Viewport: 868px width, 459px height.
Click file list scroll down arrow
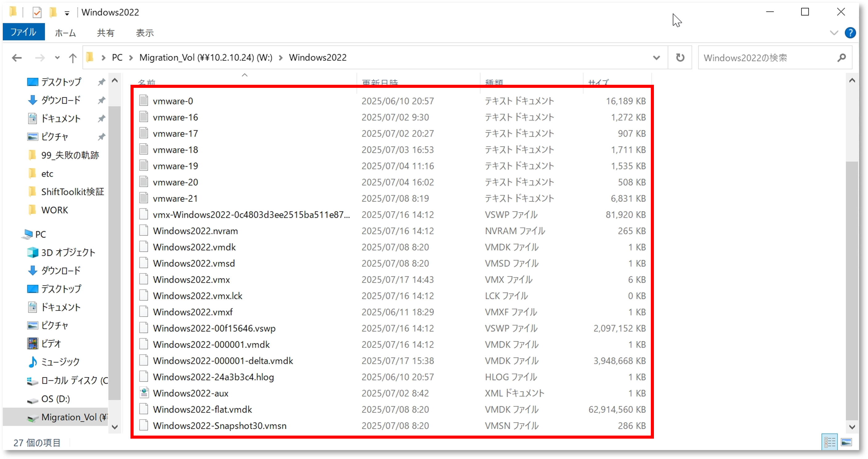tap(852, 427)
